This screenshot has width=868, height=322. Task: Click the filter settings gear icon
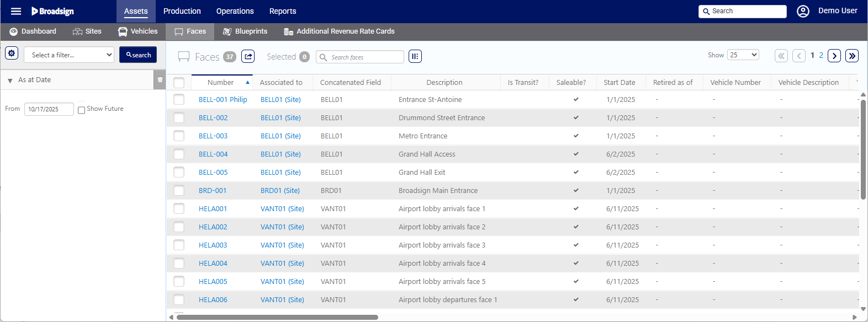[12, 53]
